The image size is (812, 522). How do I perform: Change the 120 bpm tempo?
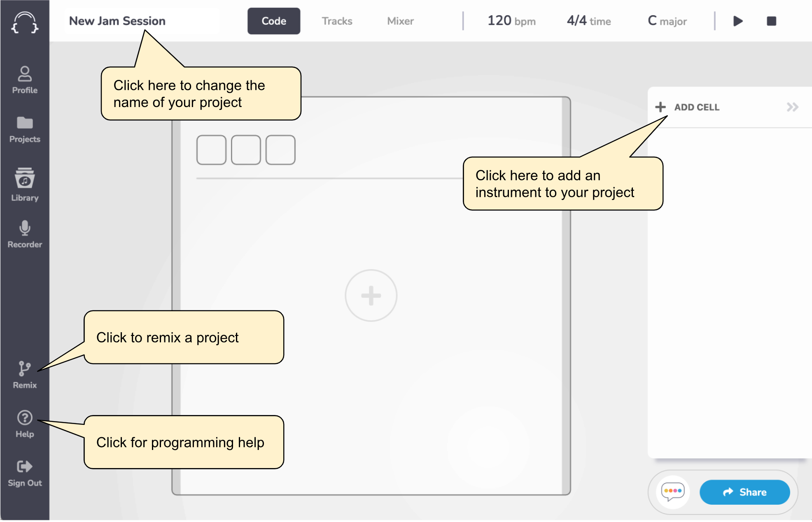511,21
